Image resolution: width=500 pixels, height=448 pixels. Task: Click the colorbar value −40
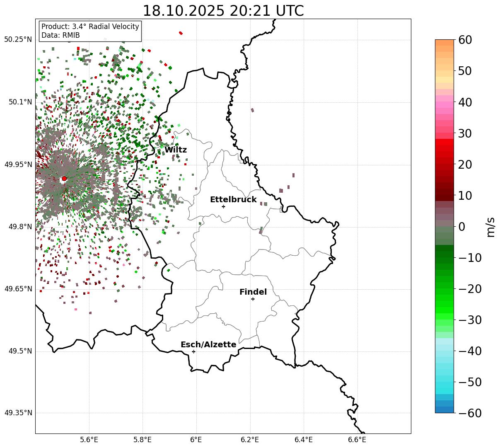[x=470, y=351]
